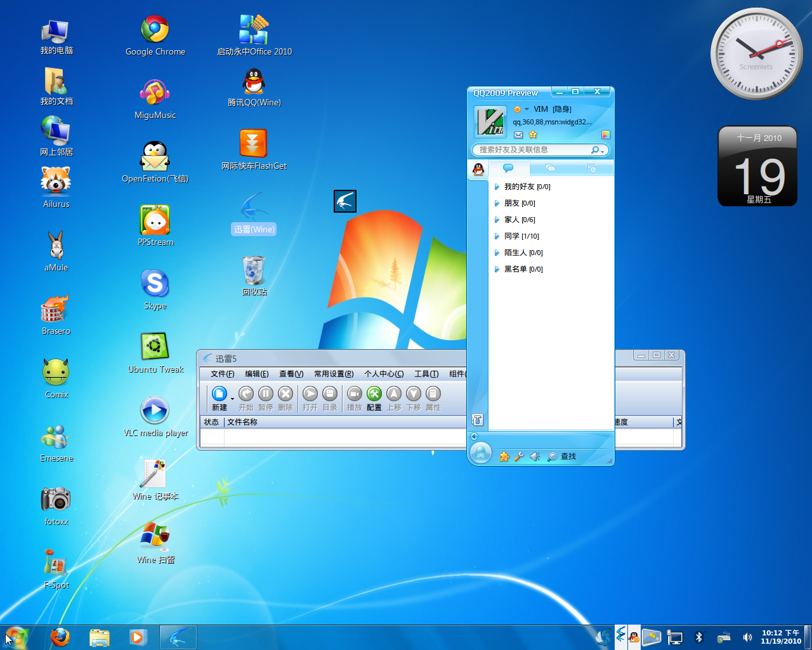The image size is (812, 650).
Task: Click the QQ puzzle-piece app icon
Action: 504,456
